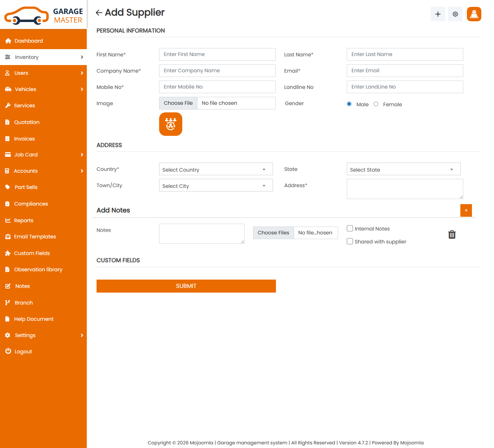This screenshot has width=494, height=448.
Task: Open the Dashboard from sidebar
Action: pyautogui.click(x=28, y=40)
